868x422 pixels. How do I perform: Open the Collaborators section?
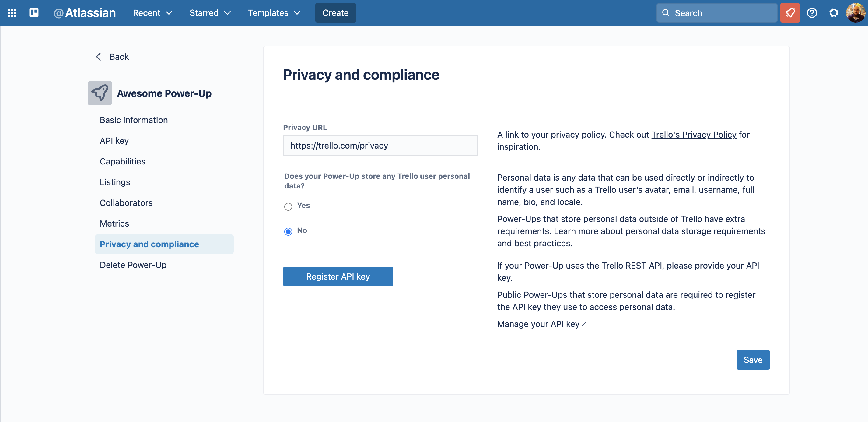126,202
